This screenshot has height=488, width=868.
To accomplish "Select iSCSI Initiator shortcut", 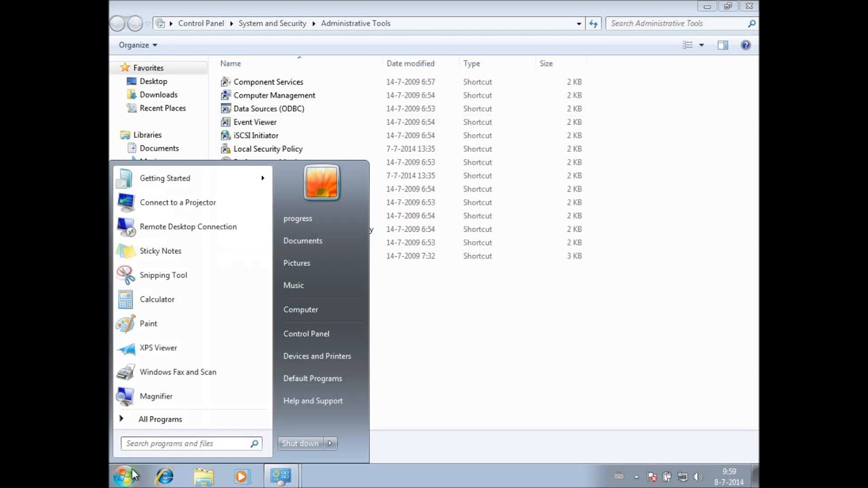I will pyautogui.click(x=250, y=136).
